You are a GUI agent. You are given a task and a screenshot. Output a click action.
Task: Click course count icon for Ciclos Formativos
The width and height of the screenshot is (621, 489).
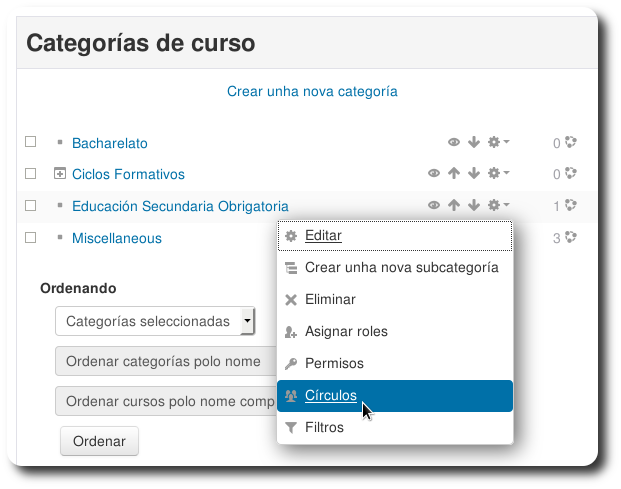[571, 173]
